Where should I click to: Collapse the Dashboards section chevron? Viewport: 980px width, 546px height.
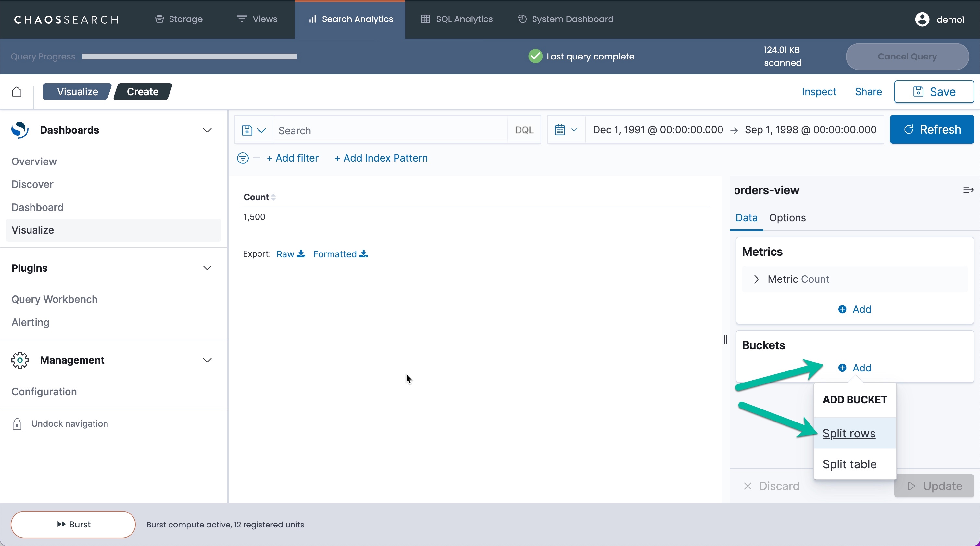coord(207,130)
